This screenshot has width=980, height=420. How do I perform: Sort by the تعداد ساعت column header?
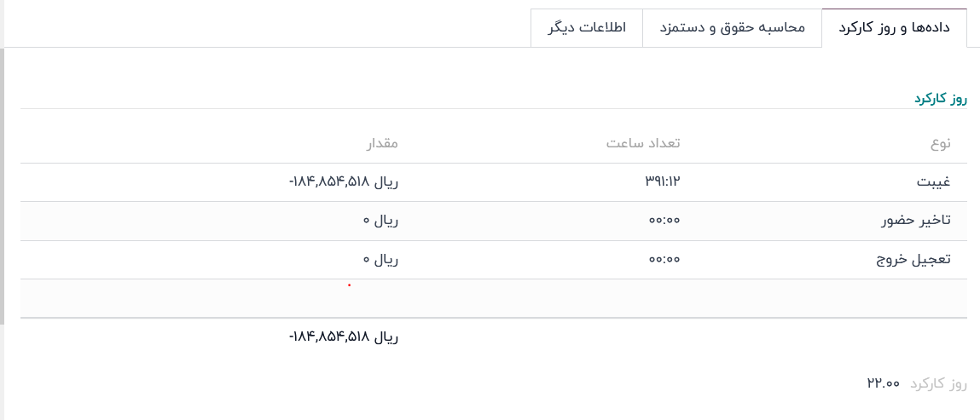[x=643, y=143]
